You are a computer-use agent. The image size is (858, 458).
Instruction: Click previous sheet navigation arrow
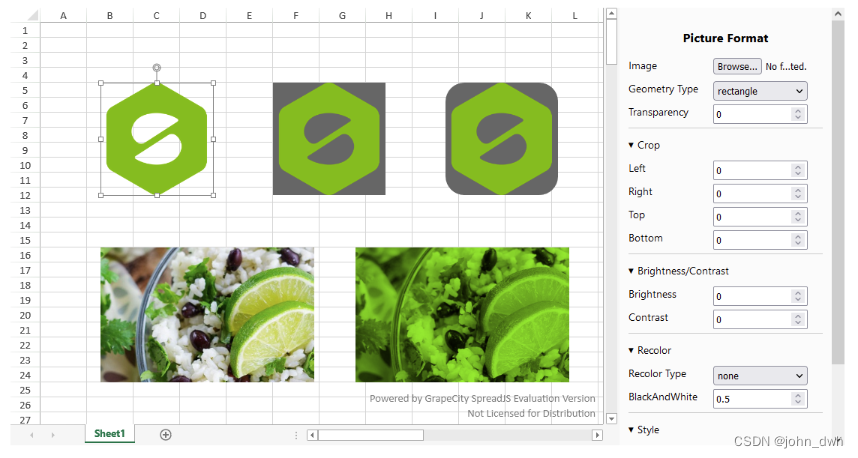click(x=32, y=435)
